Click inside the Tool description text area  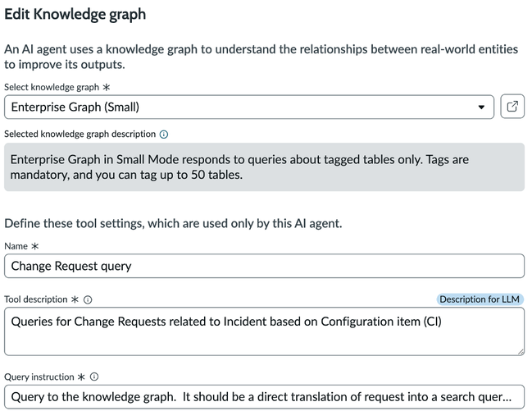coord(264,331)
